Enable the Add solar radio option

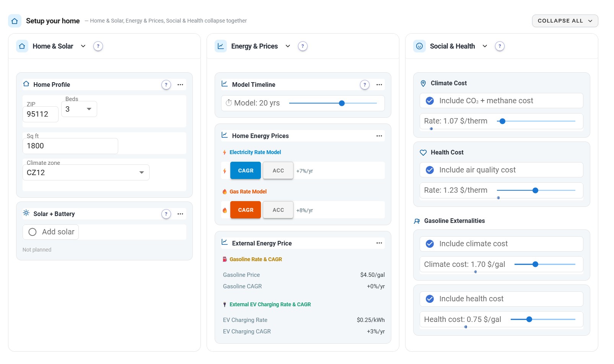[x=33, y=232]
